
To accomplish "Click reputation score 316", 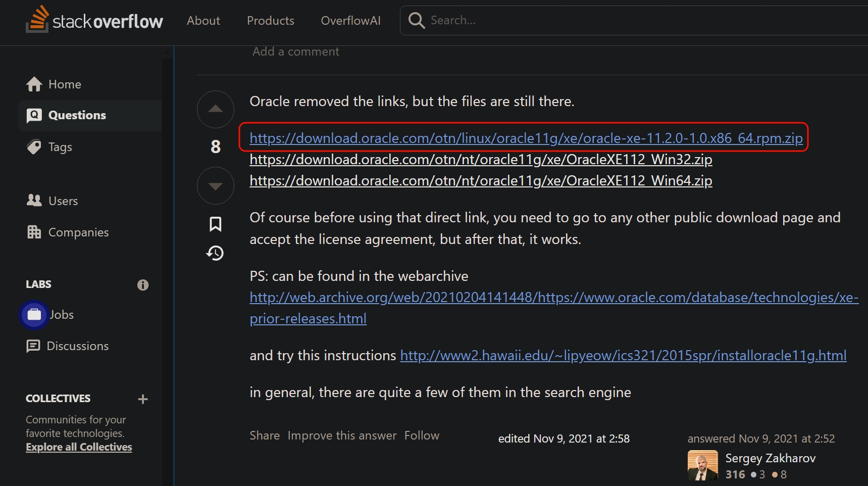I will pos(735,474).
